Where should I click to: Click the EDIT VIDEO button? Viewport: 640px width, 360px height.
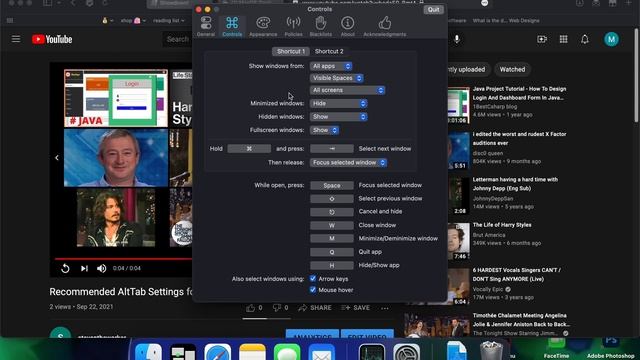(x=367, y=333)
